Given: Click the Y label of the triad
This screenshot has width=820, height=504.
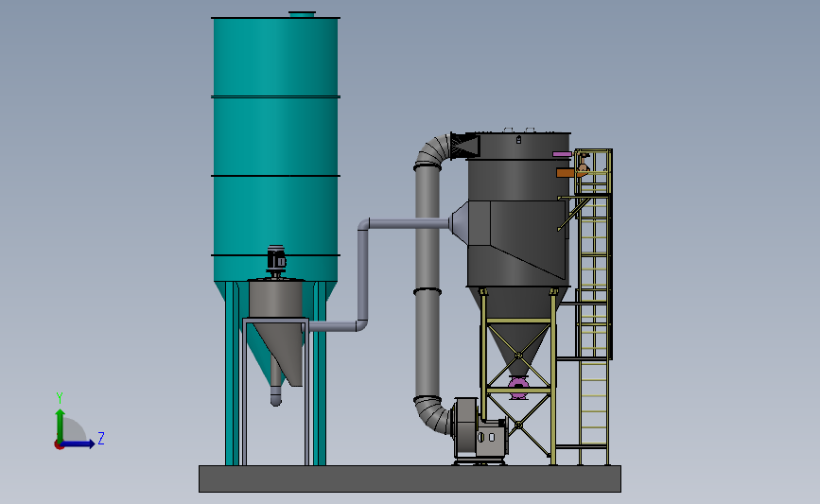Looking at the screenshot, I should (59, 398).
